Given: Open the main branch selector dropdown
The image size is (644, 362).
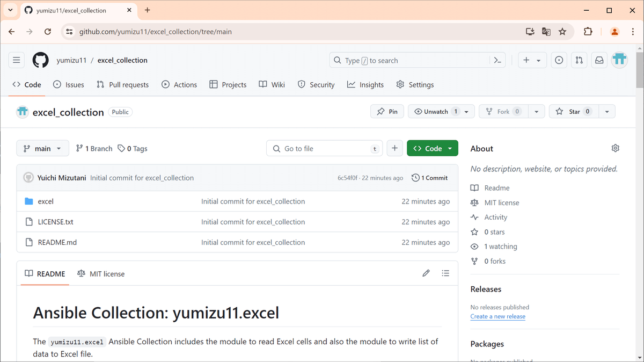Looking at the screenshot, I should pos(43,148).
